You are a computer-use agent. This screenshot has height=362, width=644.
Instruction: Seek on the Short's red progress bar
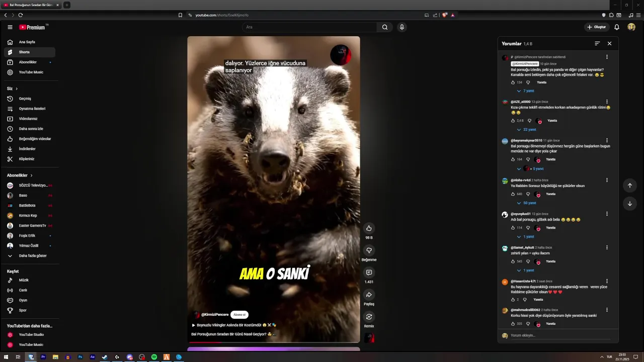(274, 342)
